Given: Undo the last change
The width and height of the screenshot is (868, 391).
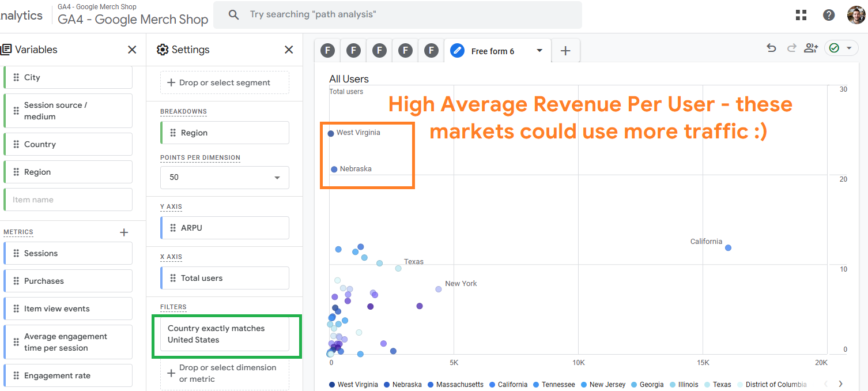Looking at the screenshot, I should (x=771, y=48).
